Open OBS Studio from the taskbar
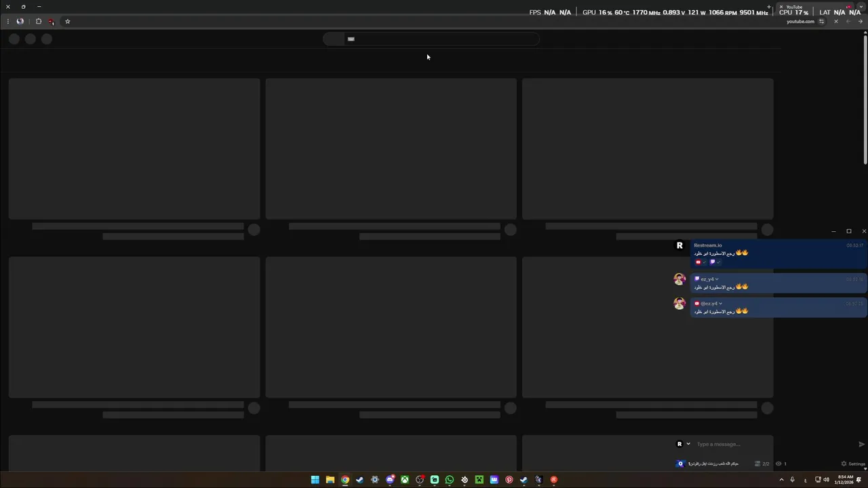Image resolution: width=868 pixels, height=488 pixels. pos(420,480)
